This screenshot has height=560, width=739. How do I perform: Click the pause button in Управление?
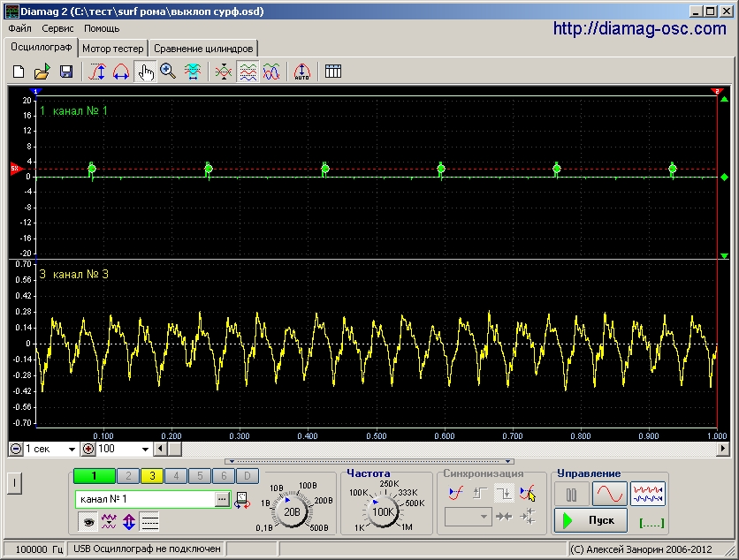[x=571, y=494]
